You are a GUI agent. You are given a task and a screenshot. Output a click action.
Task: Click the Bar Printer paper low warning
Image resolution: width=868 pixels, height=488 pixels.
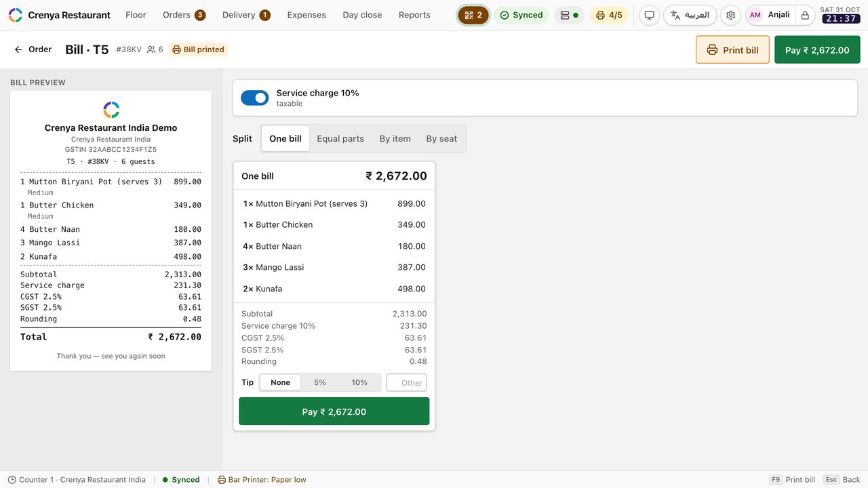262,480
